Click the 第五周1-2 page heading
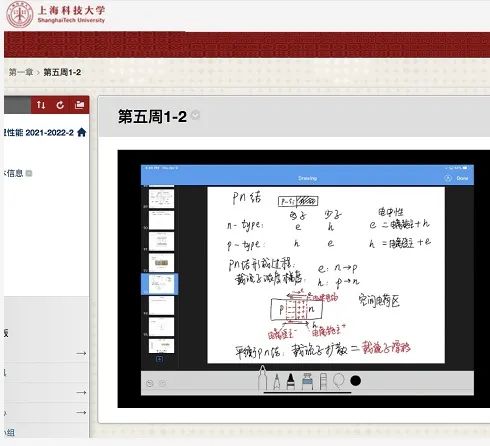Viewport: 490px width, 446px height. tap(152, 117)
